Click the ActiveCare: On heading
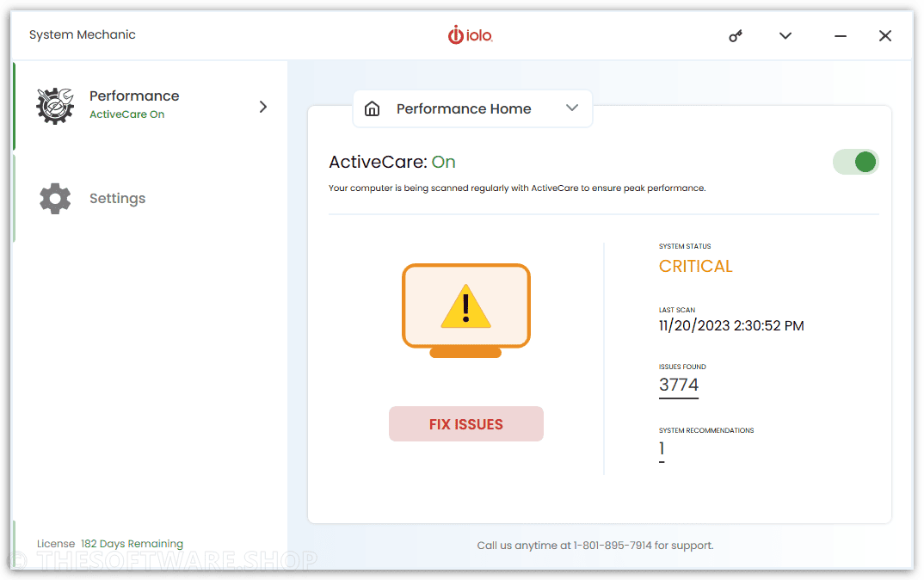Screen dimensions: 924x580 point(391,162)
